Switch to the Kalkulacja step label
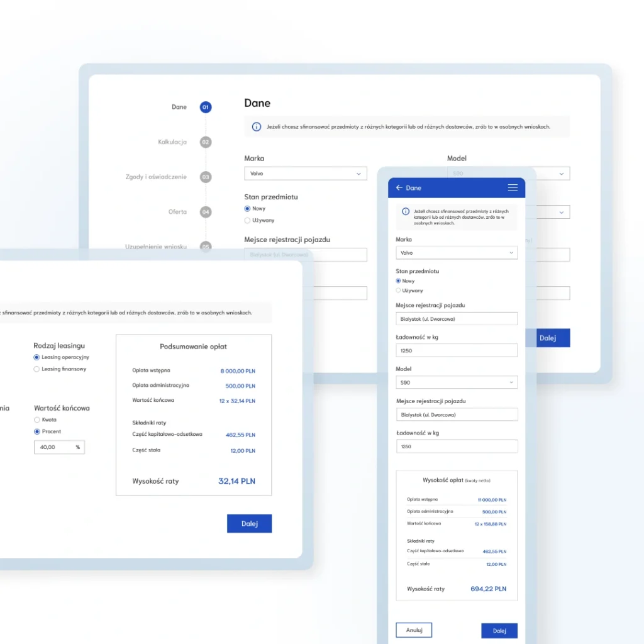The image size is (644, 644). 172,142
